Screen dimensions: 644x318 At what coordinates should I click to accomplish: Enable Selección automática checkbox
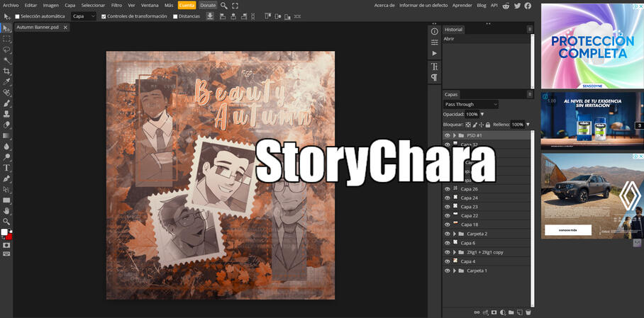tap(18, 16)
